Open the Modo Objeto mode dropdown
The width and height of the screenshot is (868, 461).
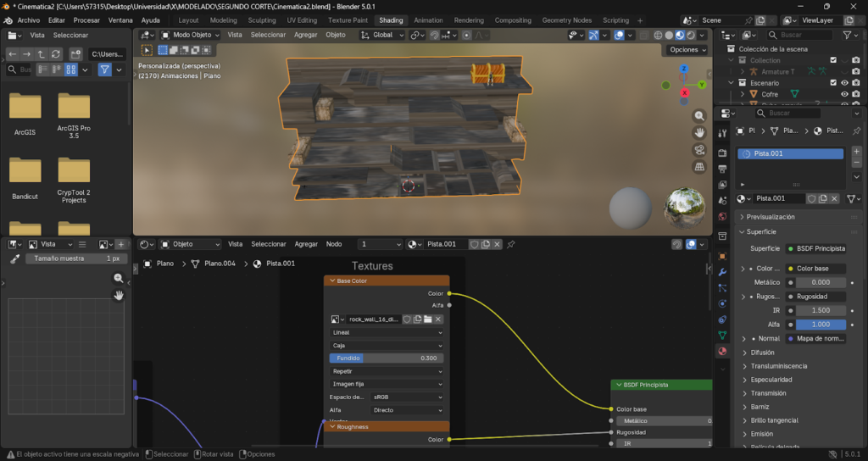click(191, 35)
